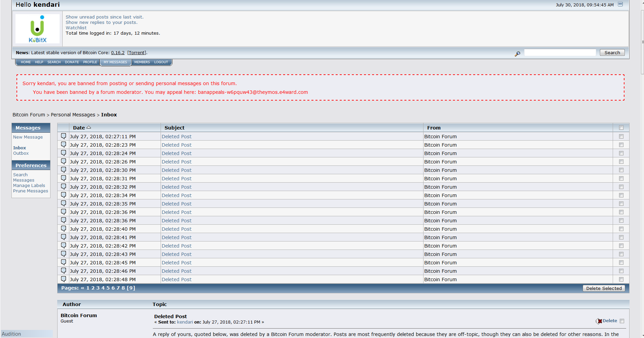Click the message icon for 02:28:30 PM row
Image resolution: width=644 pixels, height=338 pixels.
(x=63, y=170)
